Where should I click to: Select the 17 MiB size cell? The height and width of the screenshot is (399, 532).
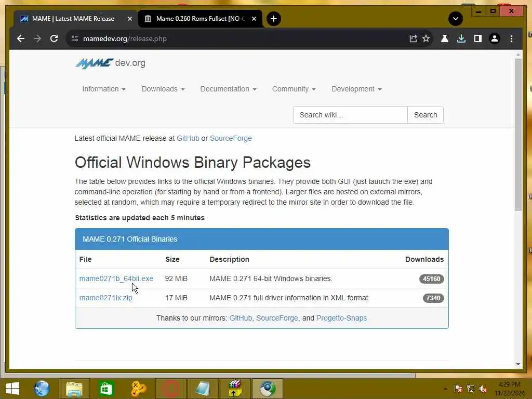point(176,298)
